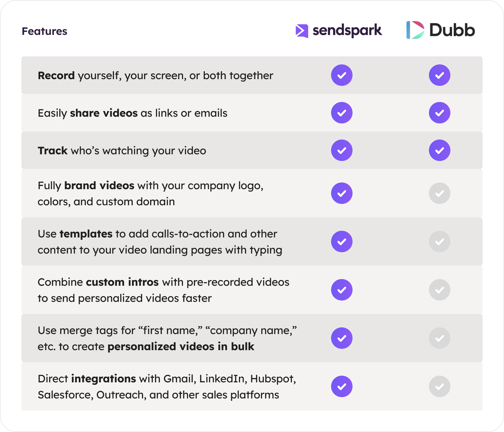This screenshot has width=504, height=432.
Task: Click greyed Dubb checkmark for brand videos
Action: pos(440,193)
